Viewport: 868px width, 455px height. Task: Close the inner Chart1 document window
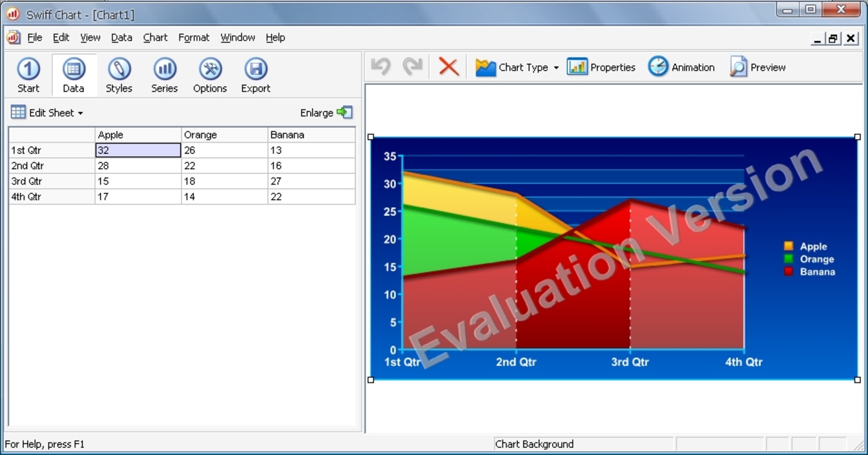tap(850, 38)
